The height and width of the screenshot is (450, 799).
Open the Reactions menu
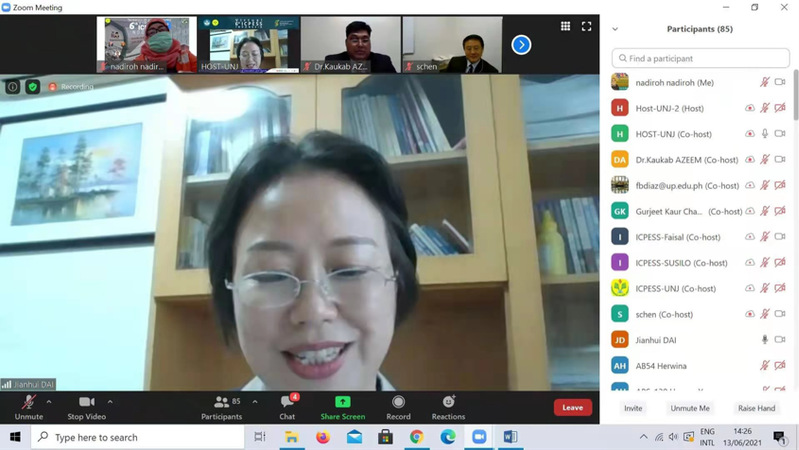tap(448, 405)
